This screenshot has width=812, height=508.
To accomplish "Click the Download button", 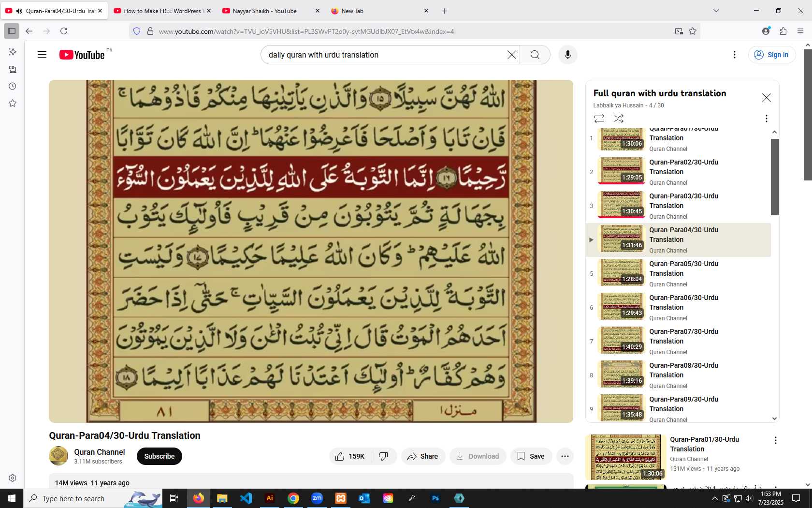I will [478, 456].
